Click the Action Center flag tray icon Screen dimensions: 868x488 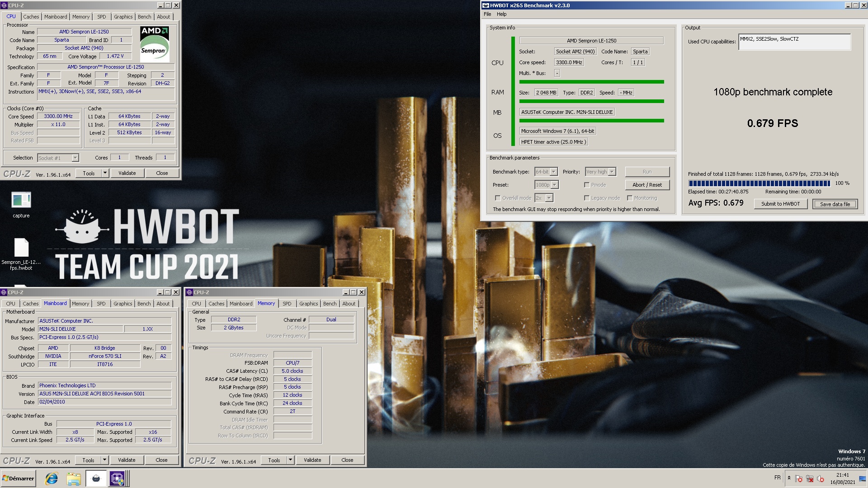pos(799,479)
